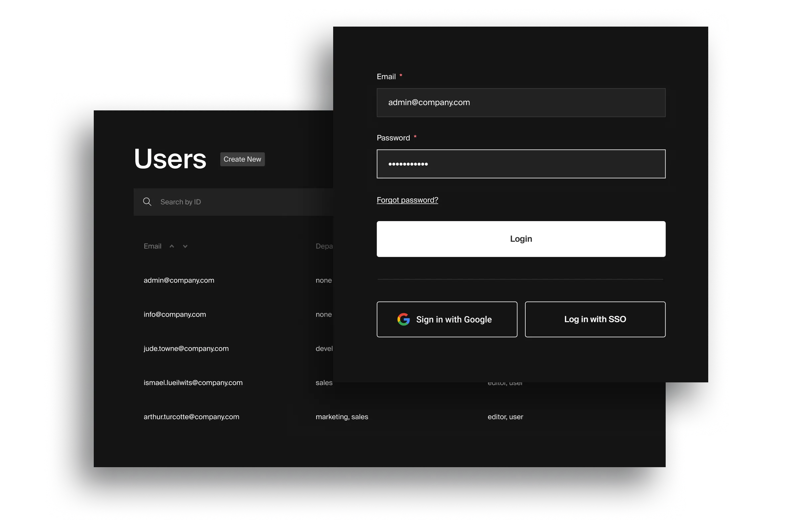This screenshot has width=798, height=532.
Task: Click the Google logo icon
Action: coord(403,319)
